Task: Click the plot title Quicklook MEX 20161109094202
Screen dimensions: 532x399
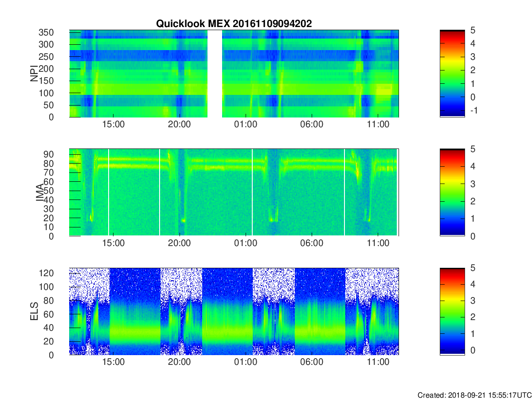Action: [234, 24]
